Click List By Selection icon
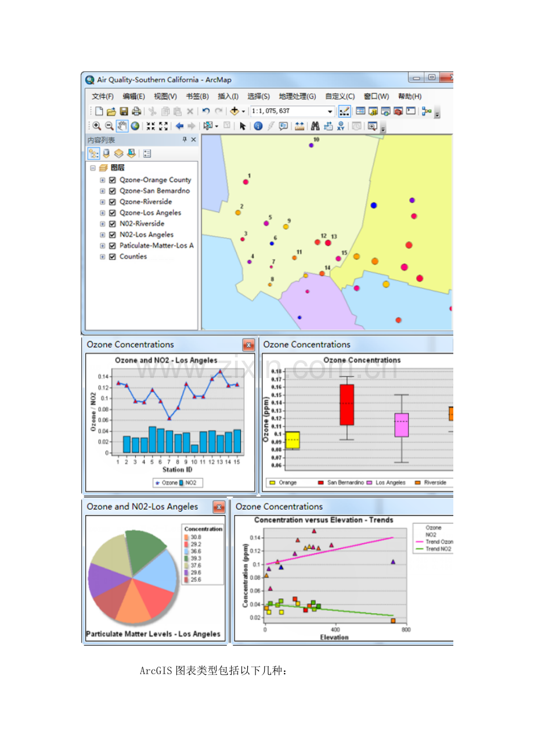 (131, 154)
